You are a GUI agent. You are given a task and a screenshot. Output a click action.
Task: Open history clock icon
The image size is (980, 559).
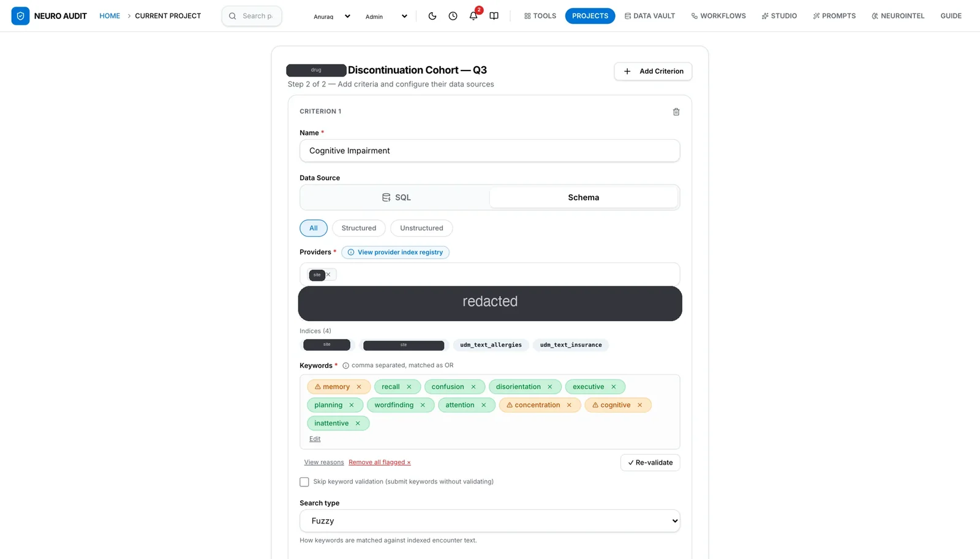pyautogui.click(x=453, y=16)
